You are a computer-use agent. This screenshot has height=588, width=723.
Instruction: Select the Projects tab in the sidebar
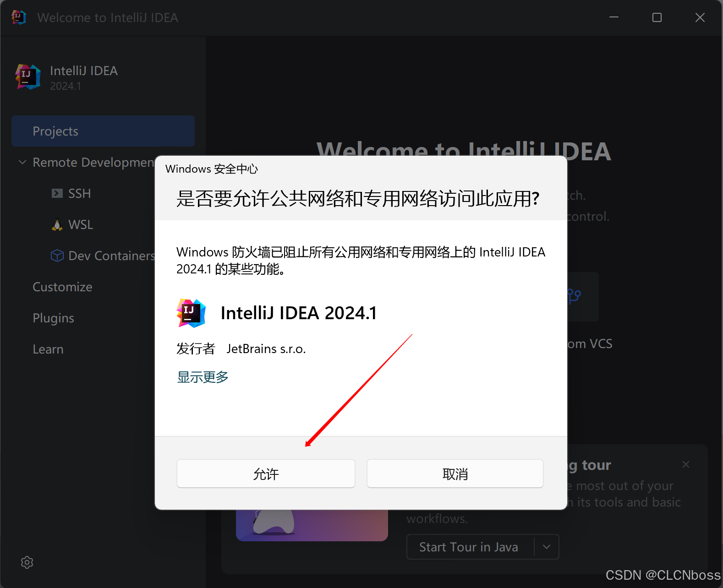(x=103, y=131)
